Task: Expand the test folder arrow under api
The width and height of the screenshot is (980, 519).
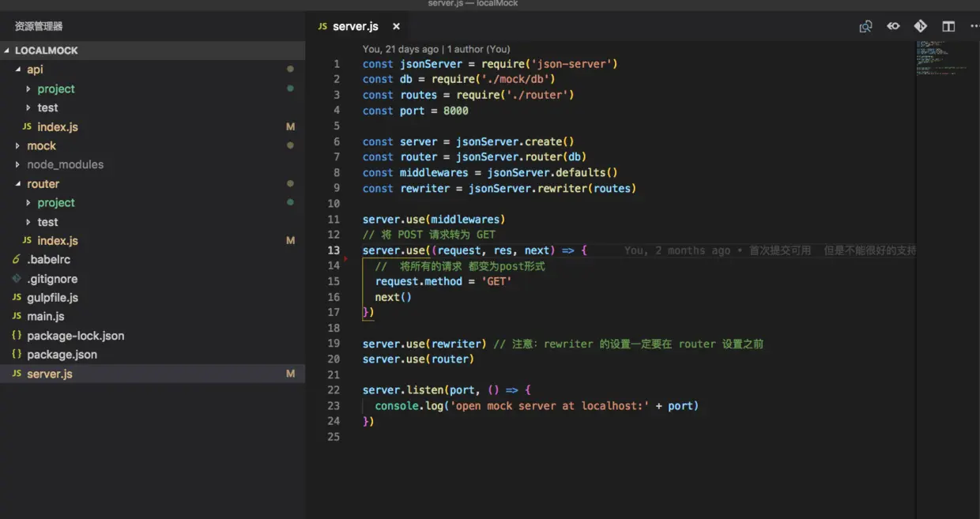Action: tap(28, 107)
